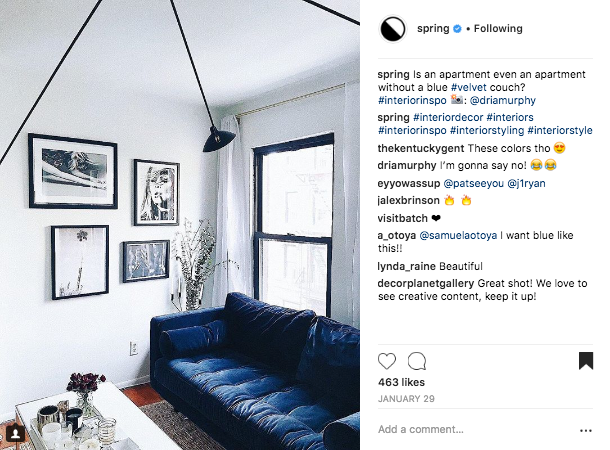Open the #velvet hashtag link
The image size is (610, 450).
pyautogui.click(x=468, y=87)
